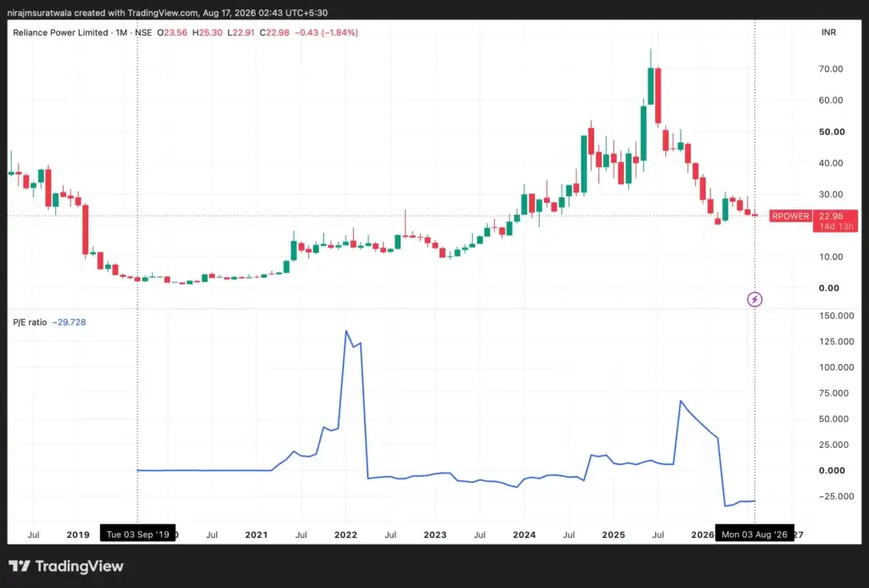Click the 125.000 P/E axis label
The image size is (869, 588).
[836, 342]
